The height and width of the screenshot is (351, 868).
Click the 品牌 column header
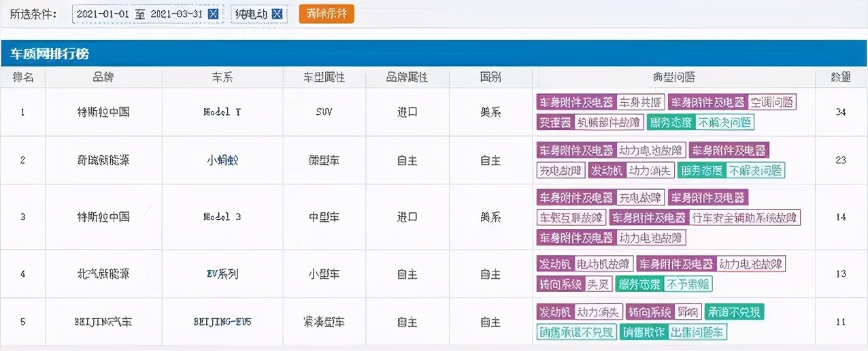(103, 78)
